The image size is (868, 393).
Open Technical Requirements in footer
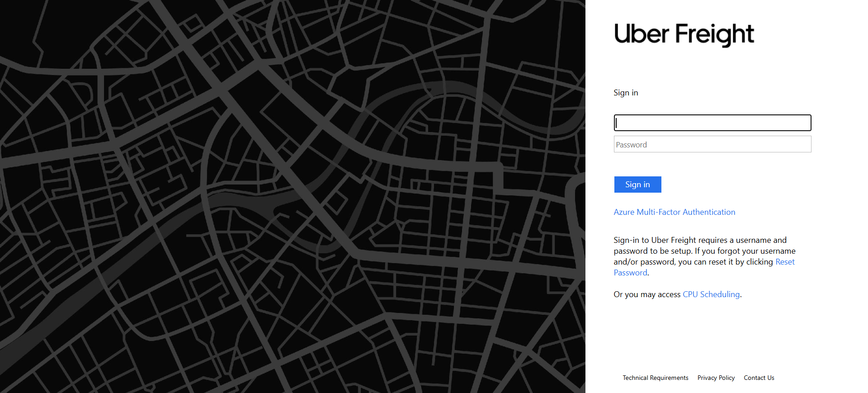[x=656, y=378]
